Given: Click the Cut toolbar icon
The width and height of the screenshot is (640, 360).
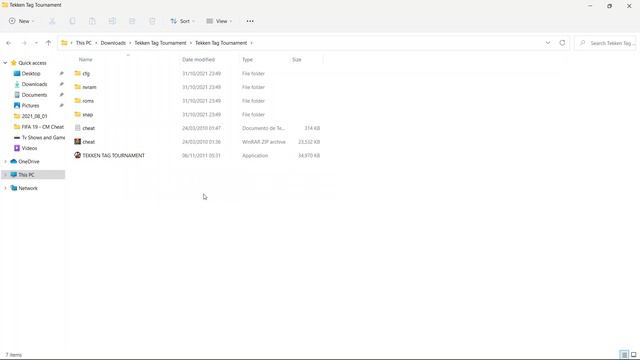Looking at the screenshot, I should click(52, 21).
